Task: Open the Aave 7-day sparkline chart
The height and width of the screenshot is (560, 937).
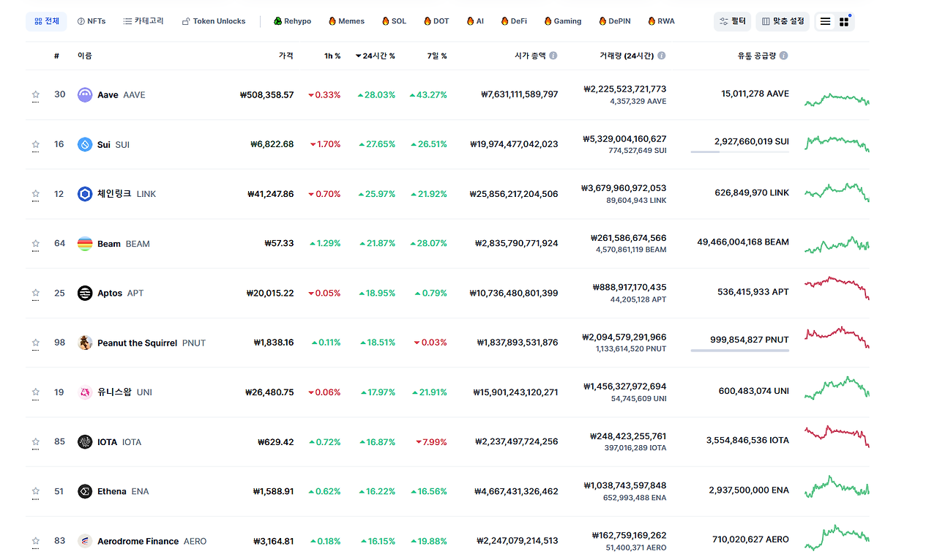Action: coord(837,99)
